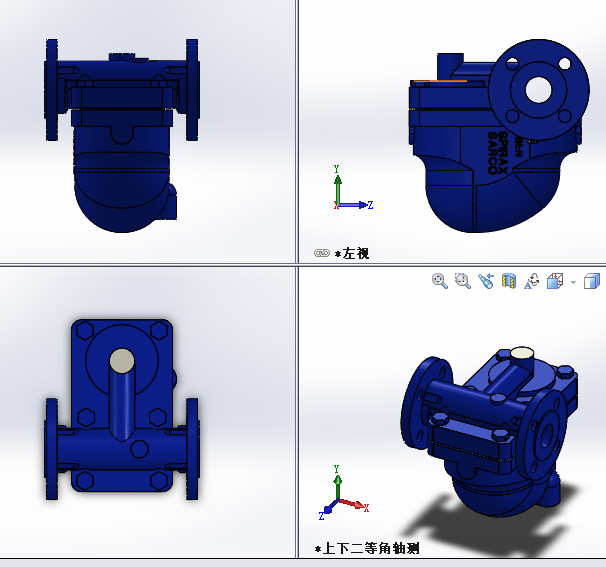Click the Zoom to Fit magnifier icon
This screenshot has width=606, height=567.
point(440,281)
